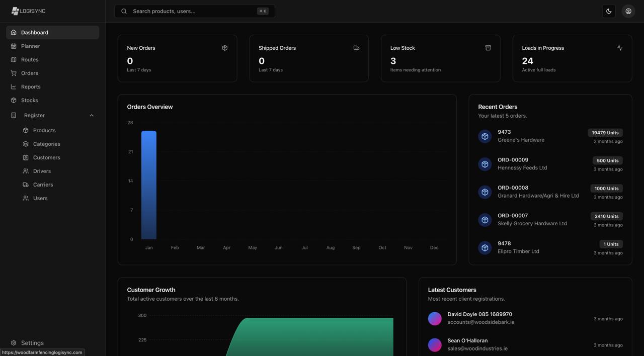Click the Orders cart icon
This screenshot has width=644, height=356.
coord(14,73)
